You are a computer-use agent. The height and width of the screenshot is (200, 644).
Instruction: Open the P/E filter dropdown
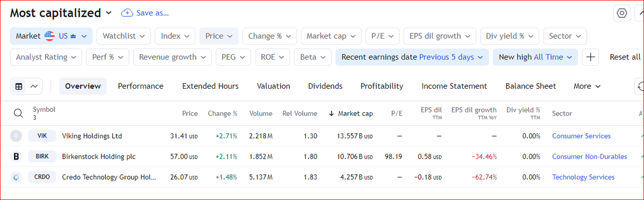coord(382,36)
